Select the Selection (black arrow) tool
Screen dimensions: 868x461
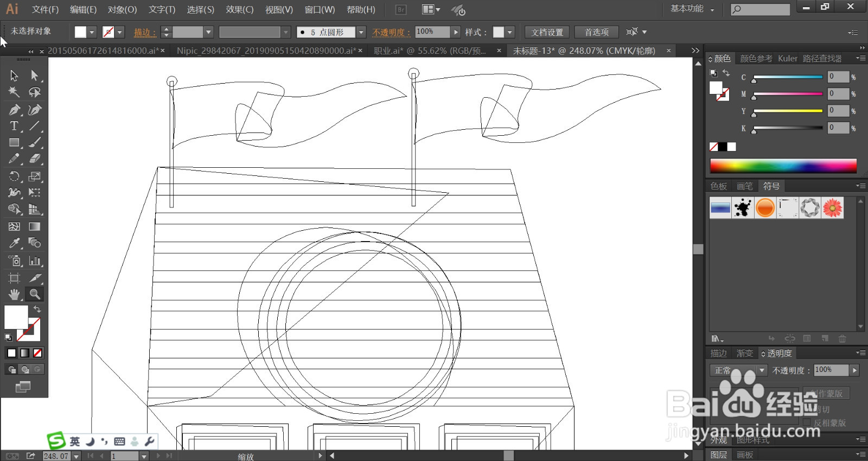click(14, 75)
